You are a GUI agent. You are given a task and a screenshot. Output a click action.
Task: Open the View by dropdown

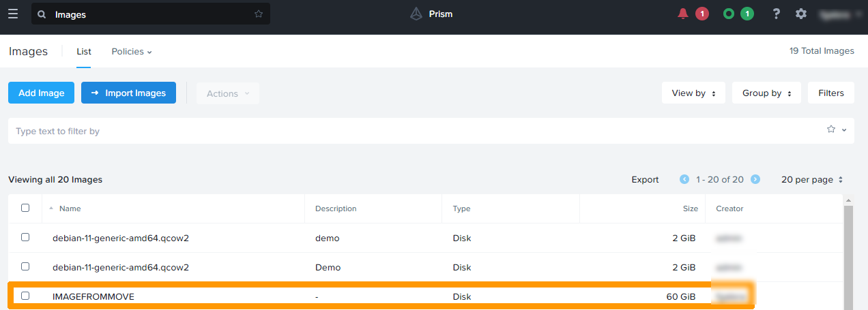click(x=693, y=93)
